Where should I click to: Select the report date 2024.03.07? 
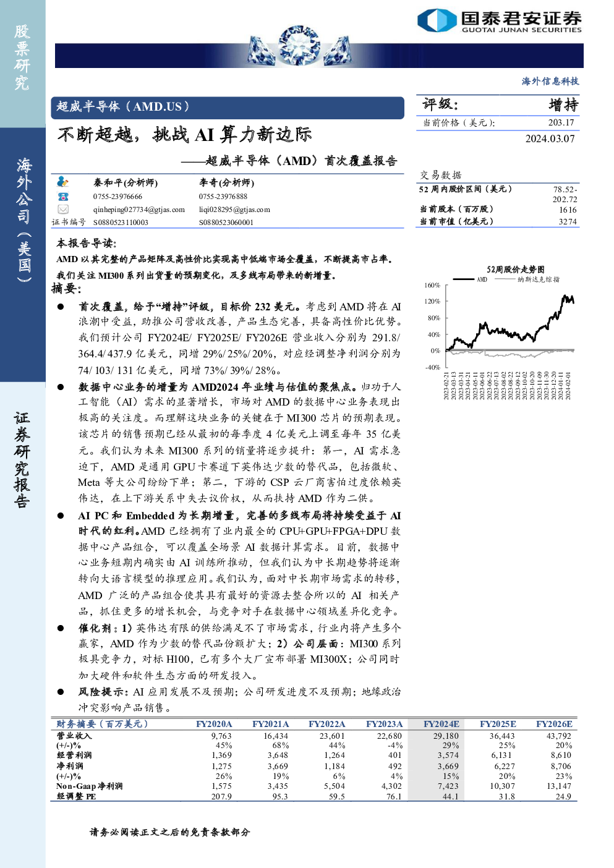(550, 138)
